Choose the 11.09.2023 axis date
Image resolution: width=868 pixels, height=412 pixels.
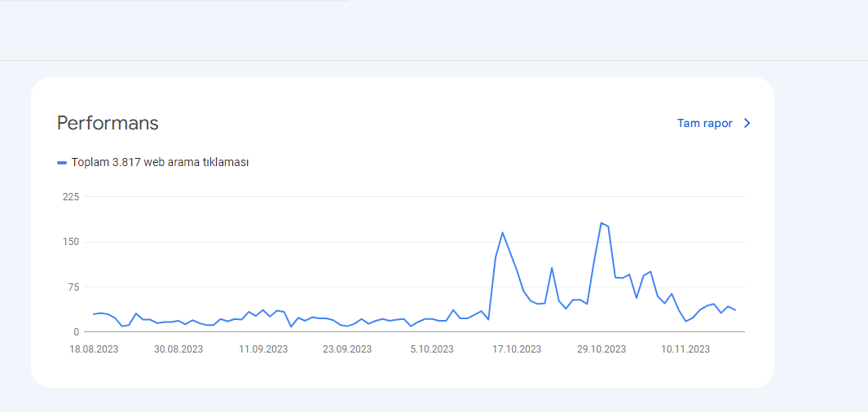click(x=263, y=349)
